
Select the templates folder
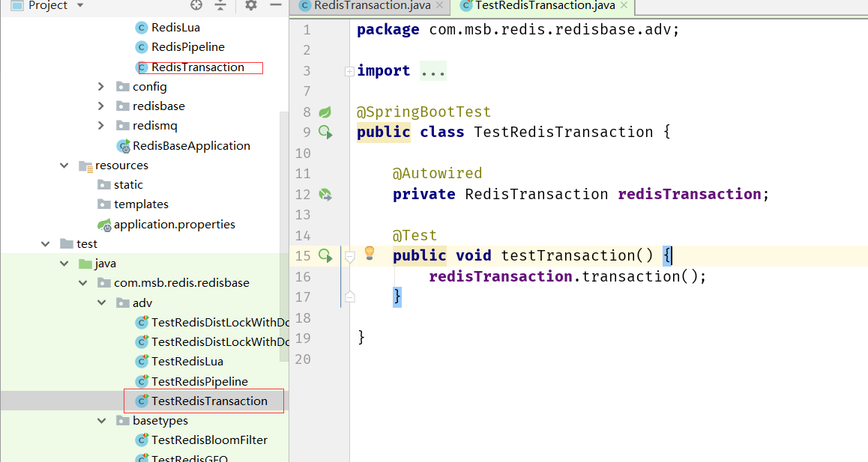pyautogui.click(x=141, y=204)
